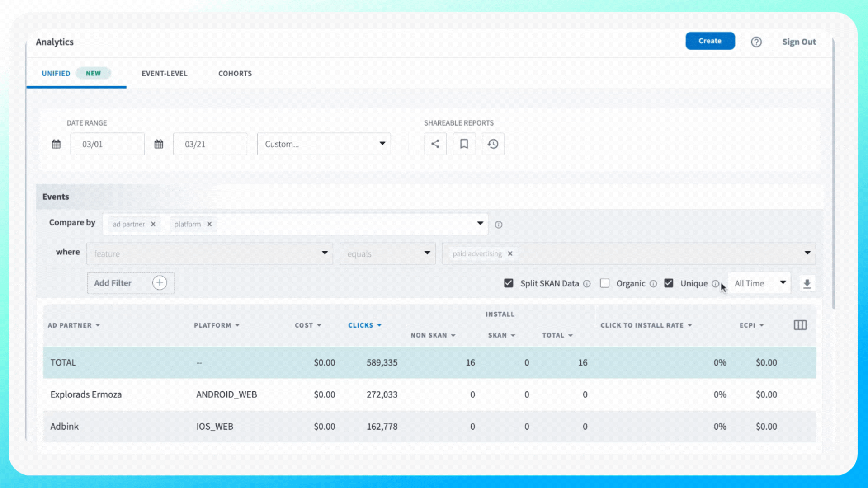Click the Add Filter plus icon
Image resolution: width=868 pixels, height=488 pixels.
point(159,282)
